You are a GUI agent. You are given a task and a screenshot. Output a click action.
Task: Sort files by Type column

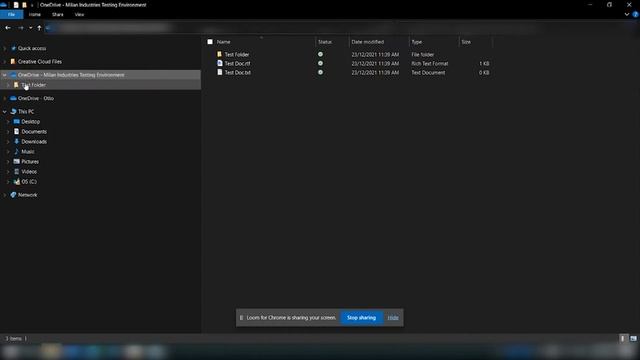(417, 42)
